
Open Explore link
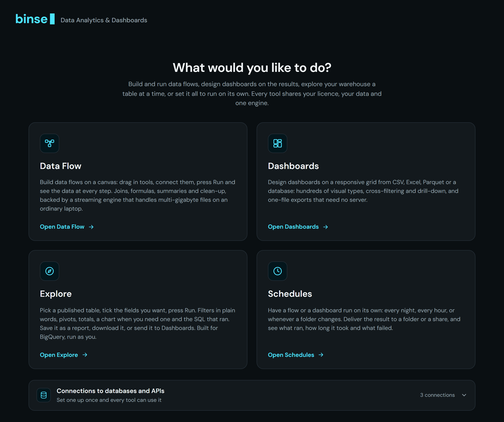(64, 355)
